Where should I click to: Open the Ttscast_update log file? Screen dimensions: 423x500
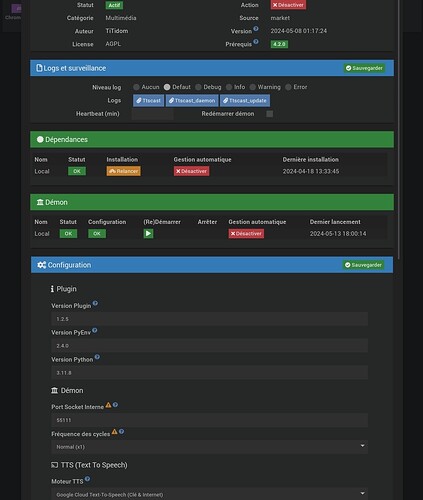coord(245,100)
